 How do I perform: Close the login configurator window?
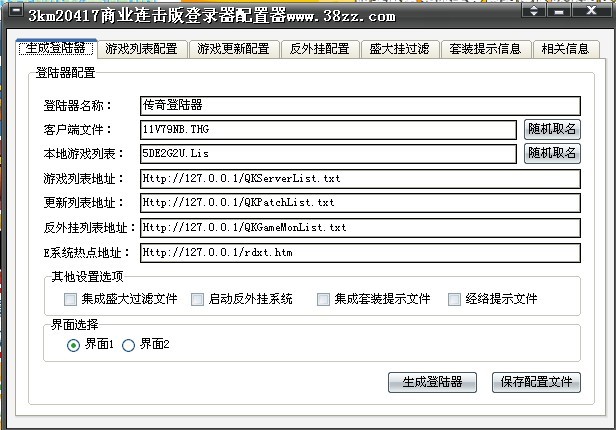click(x=594, y=15)
